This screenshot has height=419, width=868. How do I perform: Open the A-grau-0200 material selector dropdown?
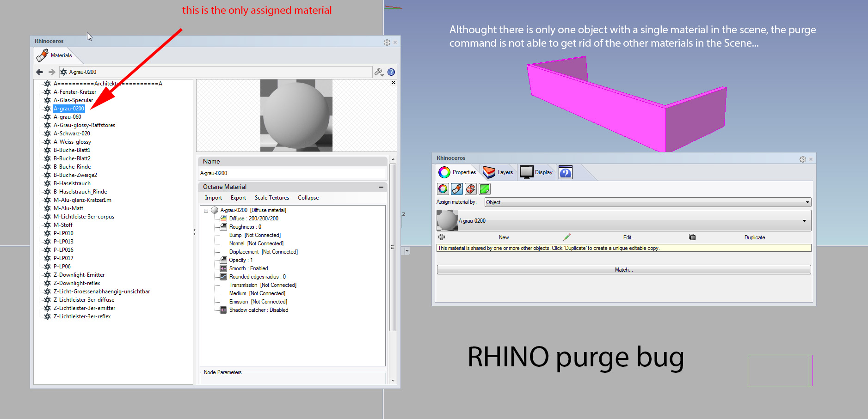[x=624, y=221]
